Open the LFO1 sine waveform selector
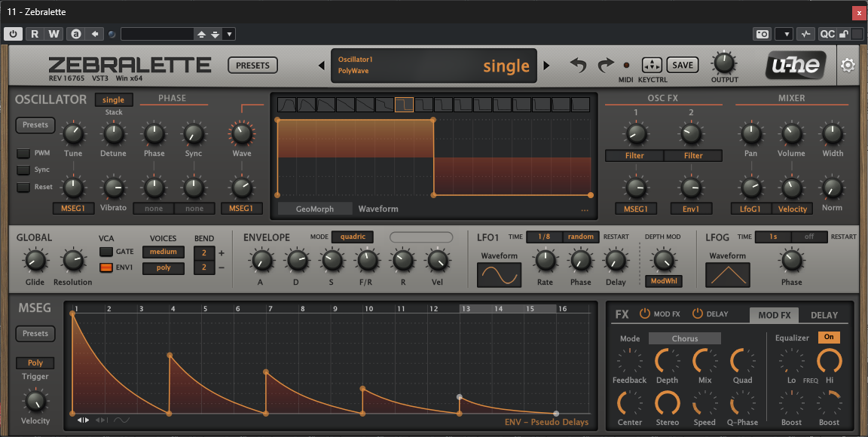The width and height of the screenshot is (868, 437). pyautogui.click(x=500, y=275)
